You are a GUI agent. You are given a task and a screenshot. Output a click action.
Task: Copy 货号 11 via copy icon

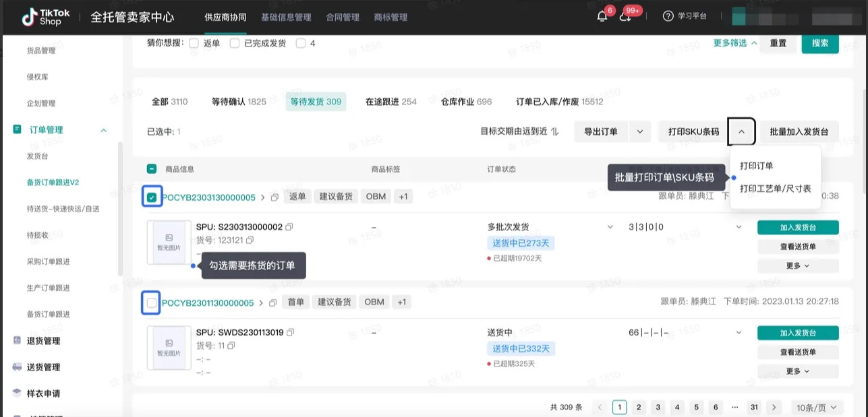click(x=231, y=346)
